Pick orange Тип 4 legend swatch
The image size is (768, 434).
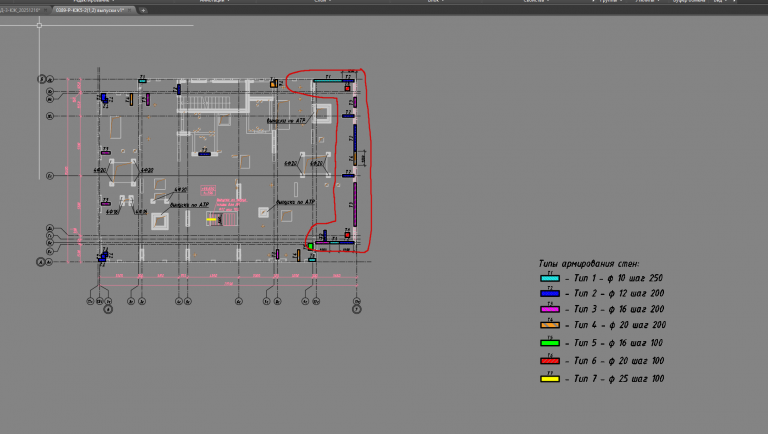pyautogui.click(x=549, y=326)
